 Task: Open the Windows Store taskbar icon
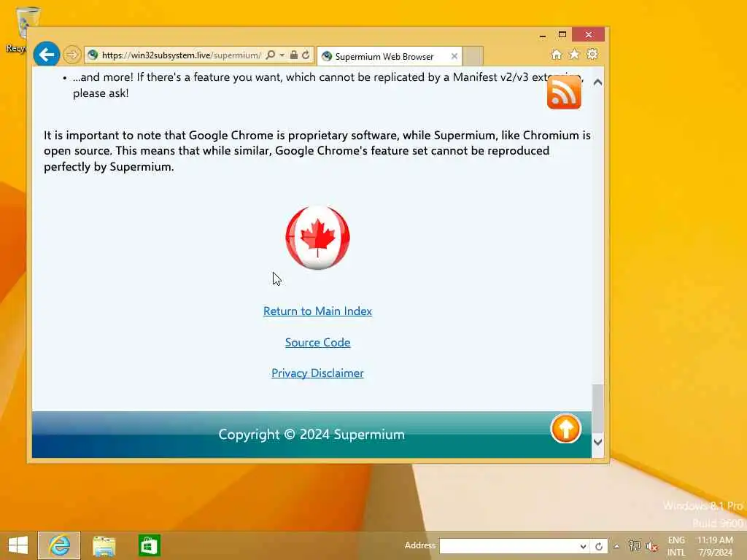(149, 545)
